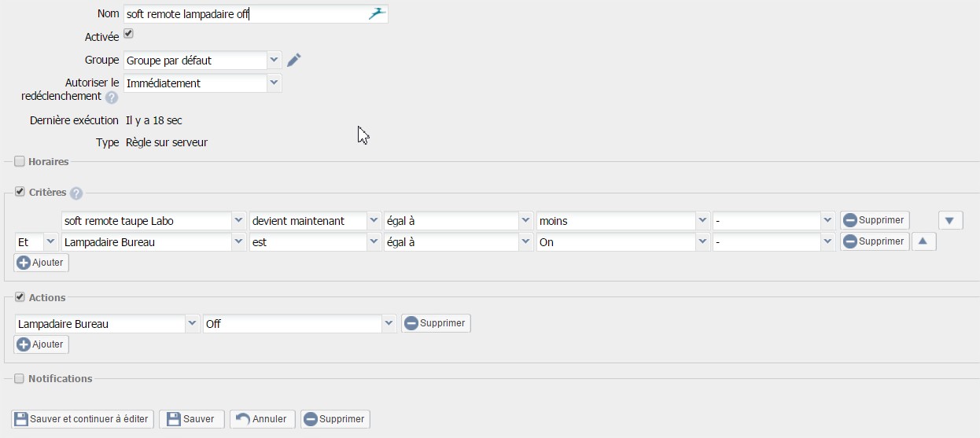980x438 pixels.
Task: Add a new criterion with Ajouter
Action: point(42,263)
